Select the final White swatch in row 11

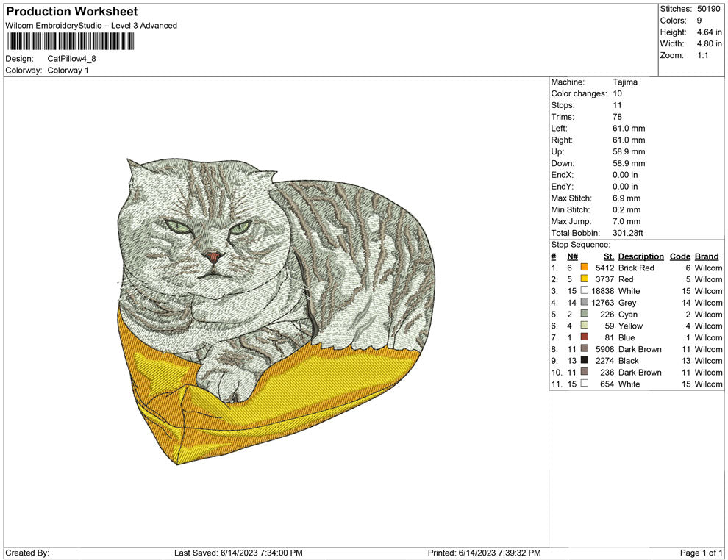[583, 384]
